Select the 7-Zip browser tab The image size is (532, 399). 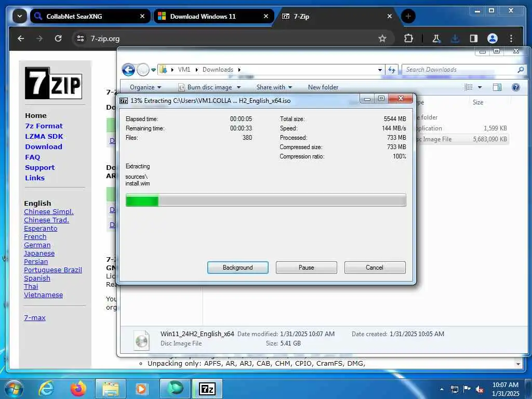point(337,16)
